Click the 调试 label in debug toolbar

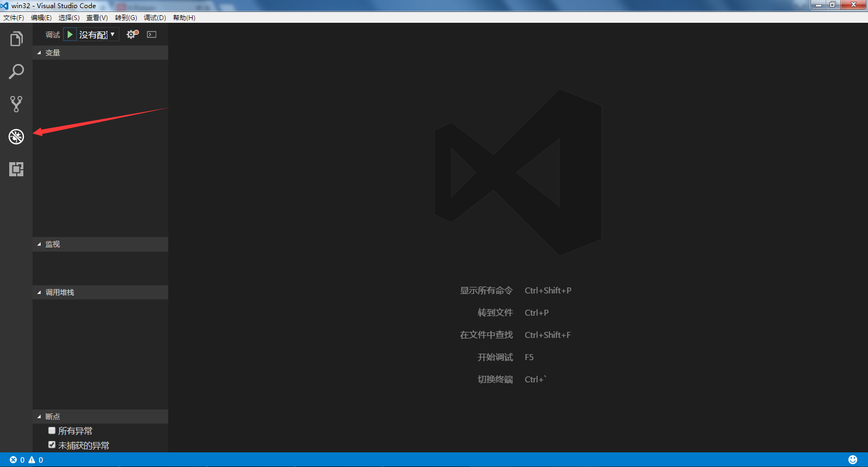[x=53, y=35]
